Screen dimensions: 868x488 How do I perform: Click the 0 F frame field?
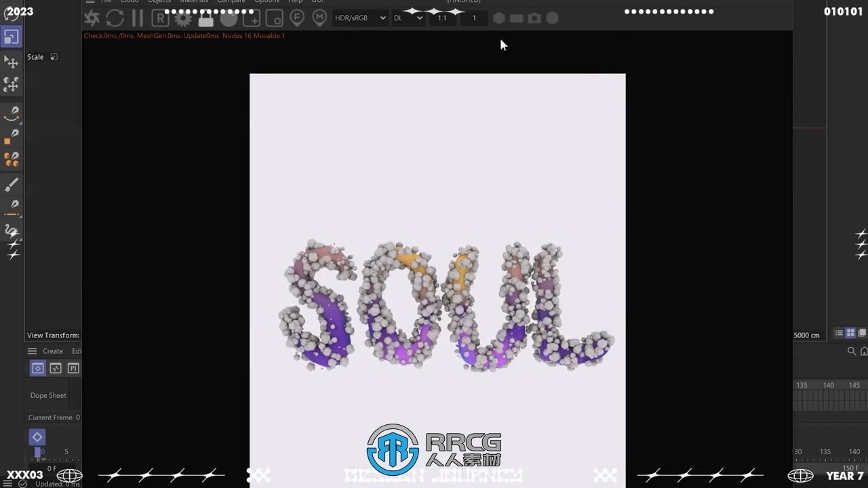[52, 468]
